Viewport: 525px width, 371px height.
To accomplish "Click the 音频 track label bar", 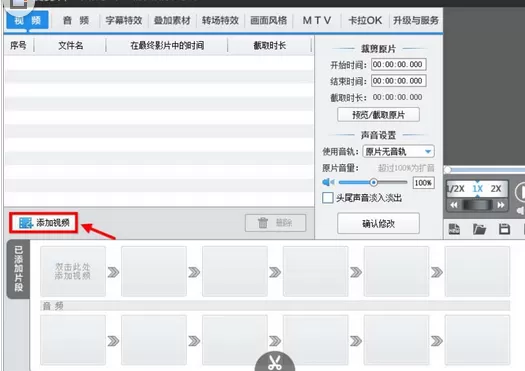I will point(275,305).
